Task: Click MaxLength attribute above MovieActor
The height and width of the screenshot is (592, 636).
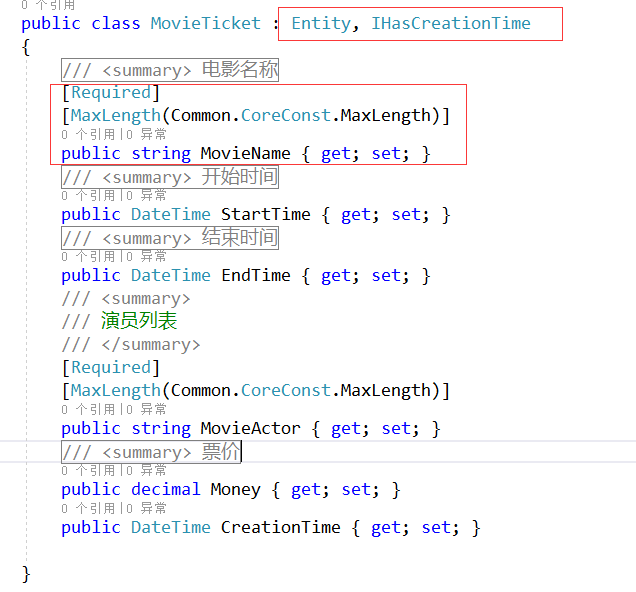Action: pyautogui.click(x=116, y=390)
